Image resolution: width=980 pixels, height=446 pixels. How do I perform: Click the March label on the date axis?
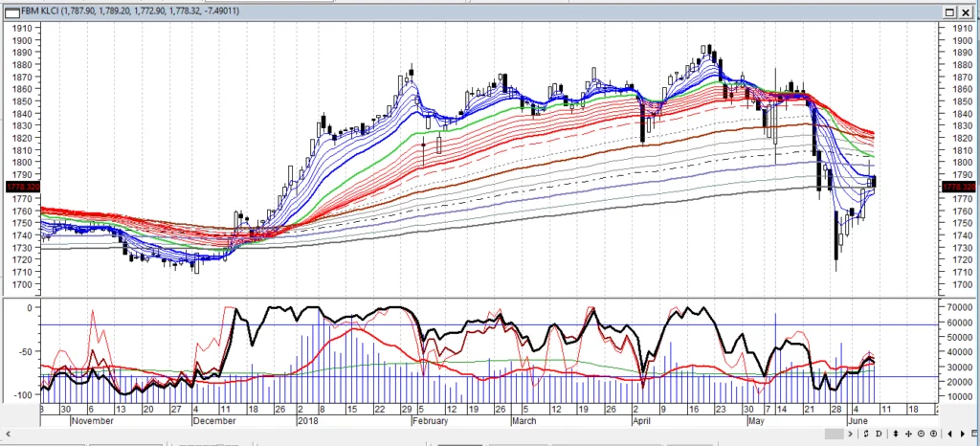point(523,421)
